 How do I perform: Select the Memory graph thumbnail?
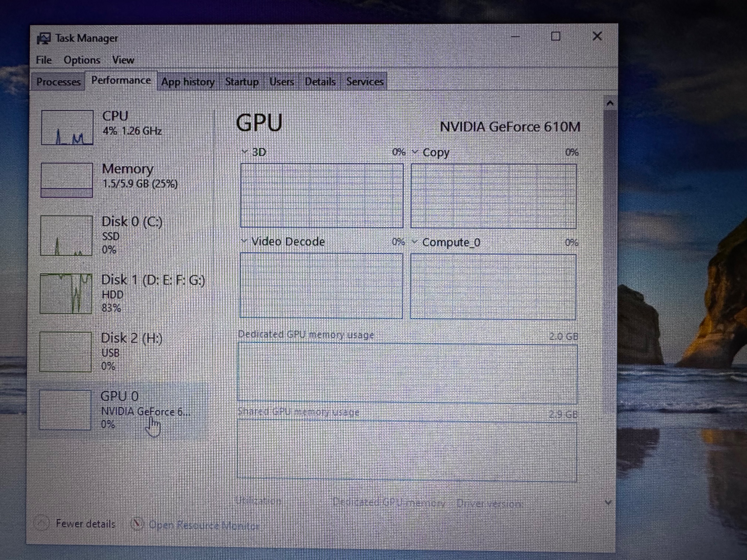point(67,180)
